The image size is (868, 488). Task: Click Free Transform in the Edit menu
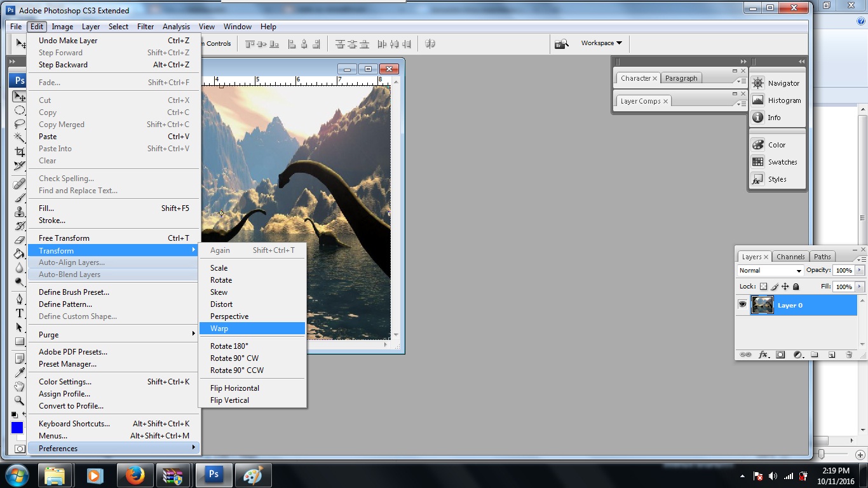(64, 238)
